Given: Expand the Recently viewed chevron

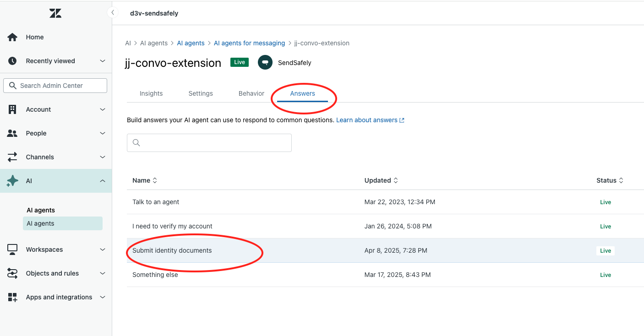Looking at the screenshot, I should (x=103, y=61).
